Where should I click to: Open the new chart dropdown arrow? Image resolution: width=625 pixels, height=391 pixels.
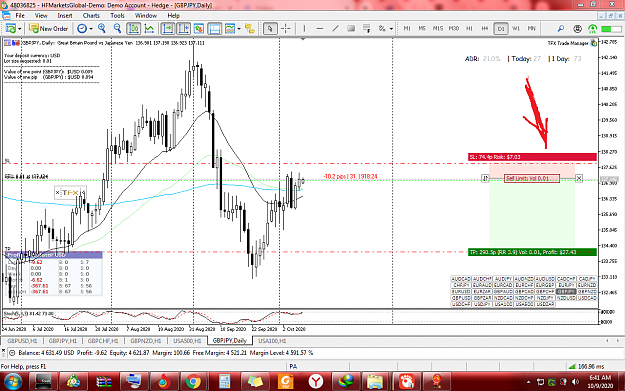20,29
